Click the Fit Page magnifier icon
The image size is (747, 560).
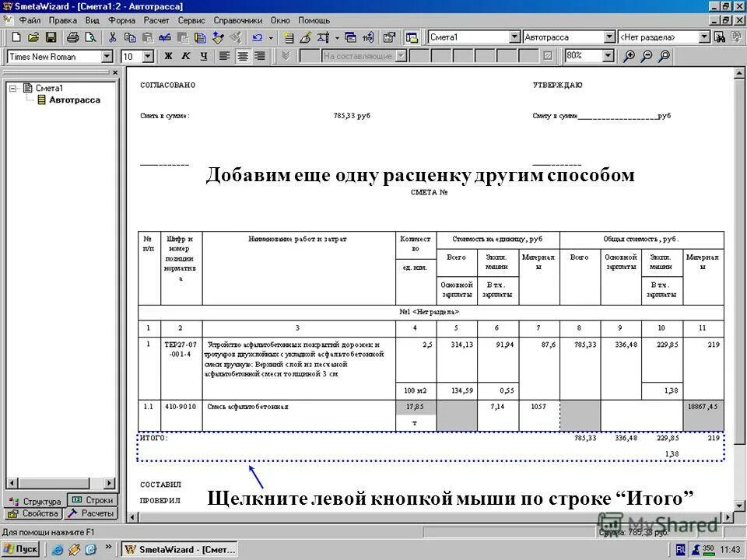click(664, 56)
